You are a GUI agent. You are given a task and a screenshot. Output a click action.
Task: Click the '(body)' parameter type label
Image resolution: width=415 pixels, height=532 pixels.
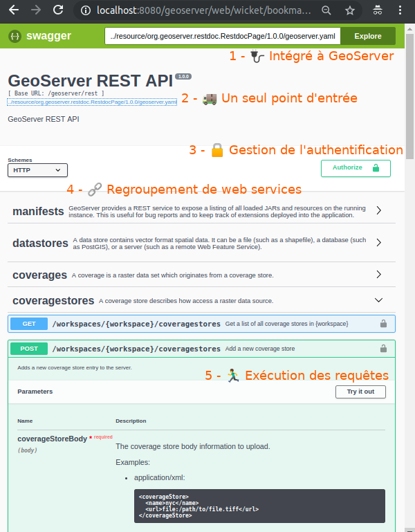click(x=28, y=450)
